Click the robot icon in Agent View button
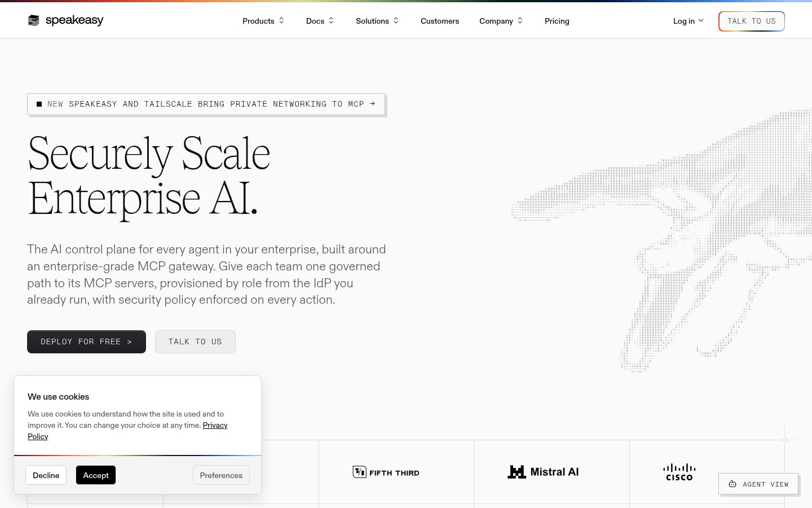This screenshot has height=508, width=812. tap(732, 484)
